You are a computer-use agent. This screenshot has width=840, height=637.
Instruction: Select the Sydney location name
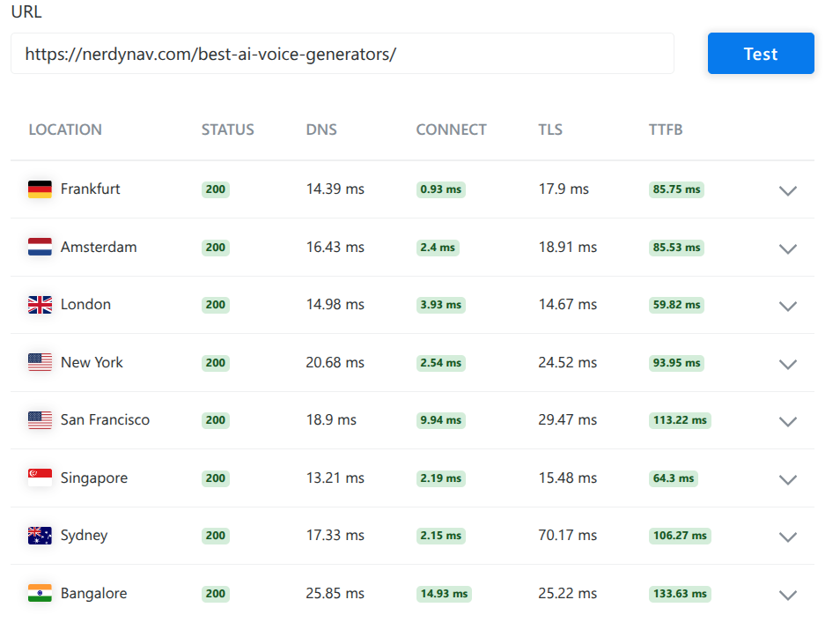click(85, 535)
